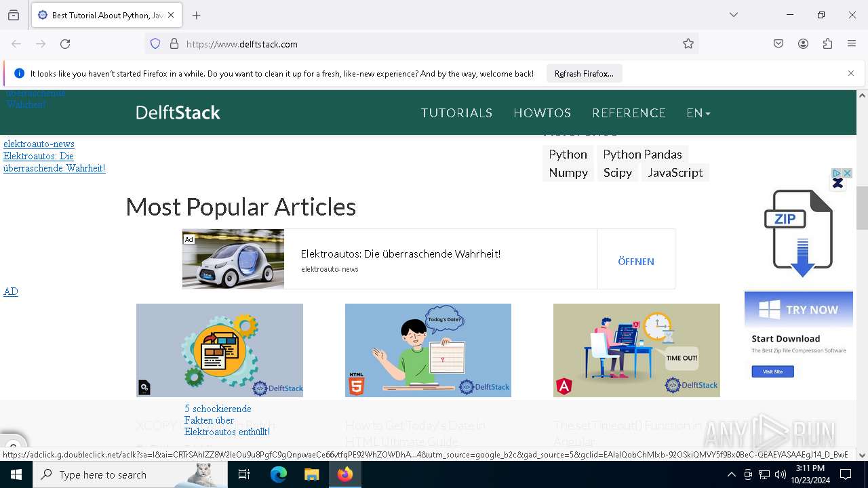Click the ad info badge on Elektroautos banner

[x=189, y=239]
